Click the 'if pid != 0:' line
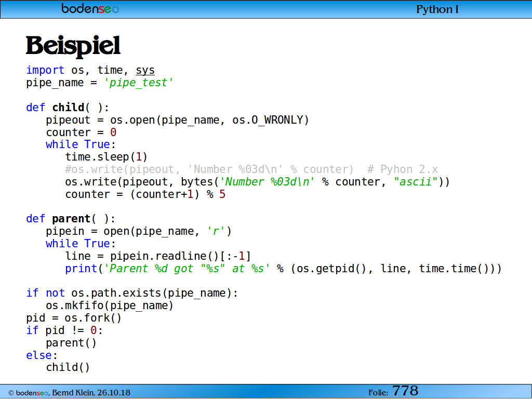532x399 pixels. point(64,330)
